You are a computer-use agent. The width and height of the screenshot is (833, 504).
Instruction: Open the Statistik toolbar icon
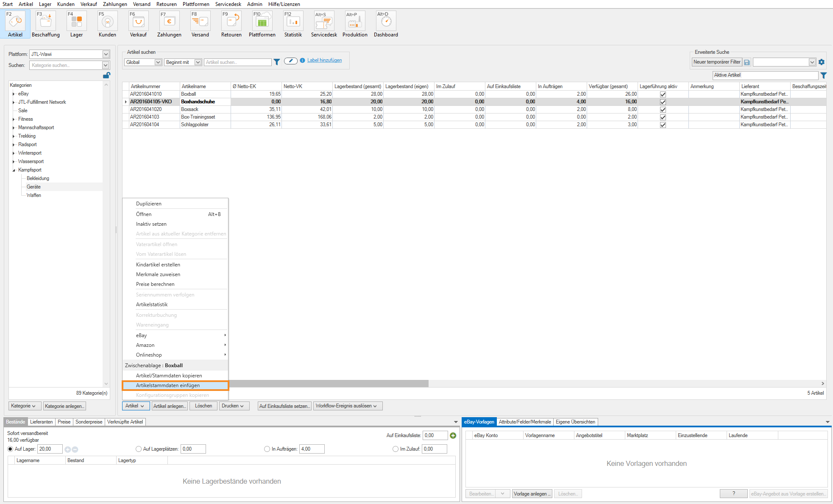[293, 21]
